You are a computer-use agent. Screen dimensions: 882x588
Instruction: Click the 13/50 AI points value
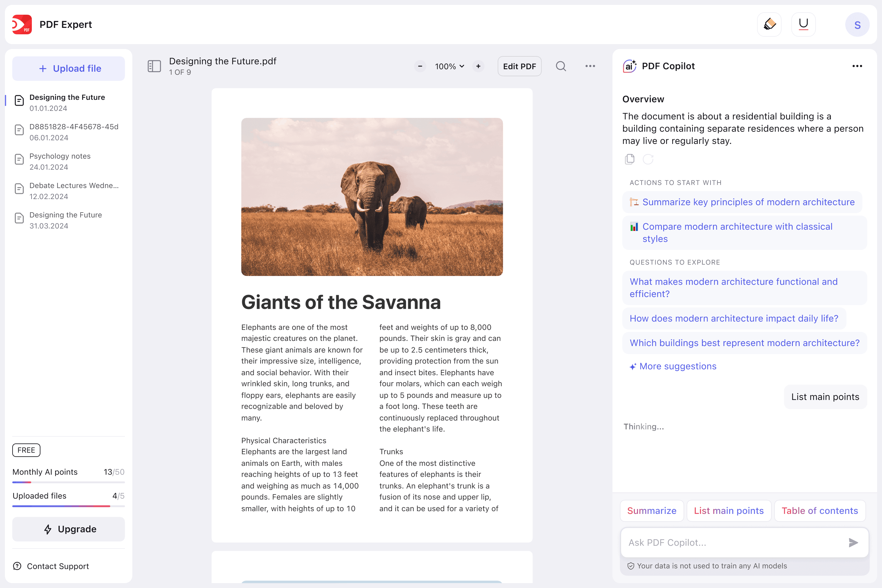(114, 472)
